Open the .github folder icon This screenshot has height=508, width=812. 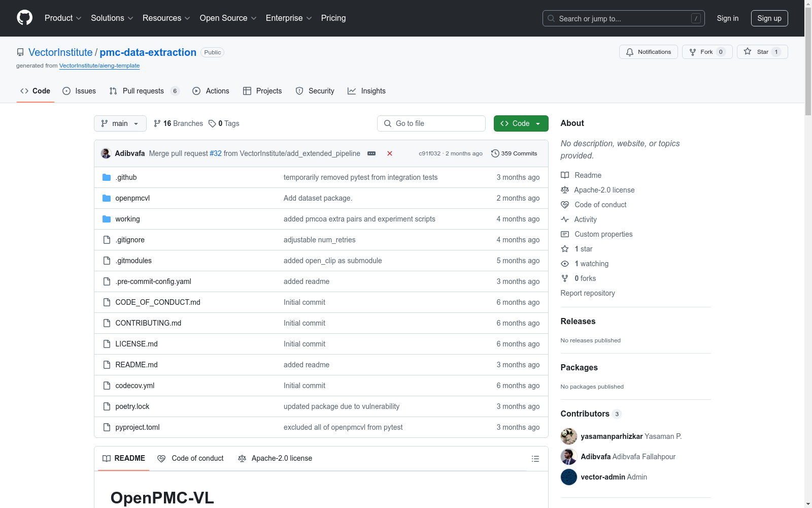[x=107, y=177]
